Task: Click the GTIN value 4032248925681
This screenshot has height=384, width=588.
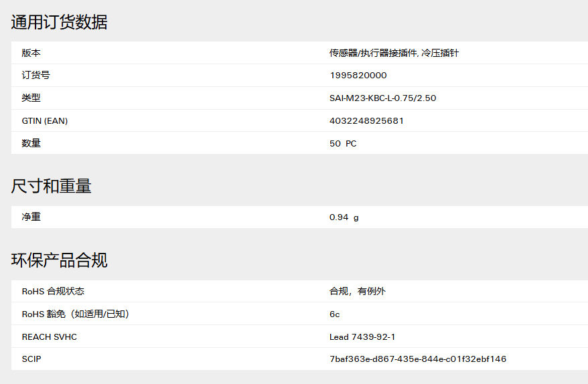Action: tap(366, 120)
